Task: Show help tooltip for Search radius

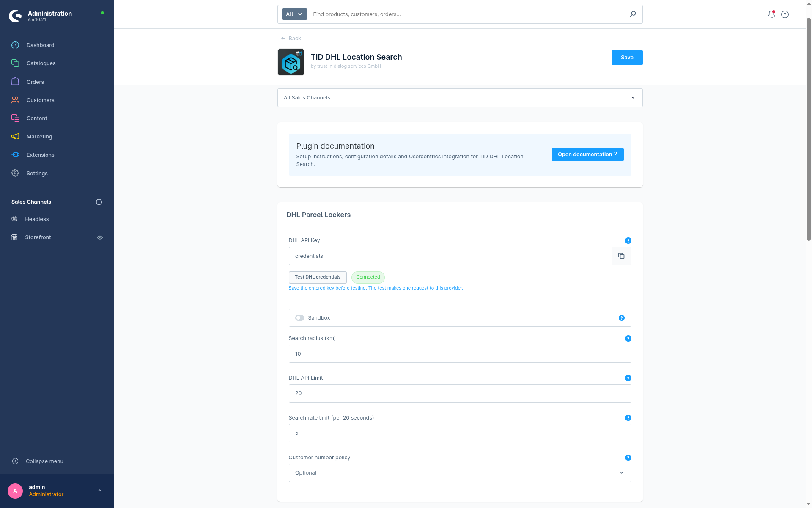Action: (628, 338)
